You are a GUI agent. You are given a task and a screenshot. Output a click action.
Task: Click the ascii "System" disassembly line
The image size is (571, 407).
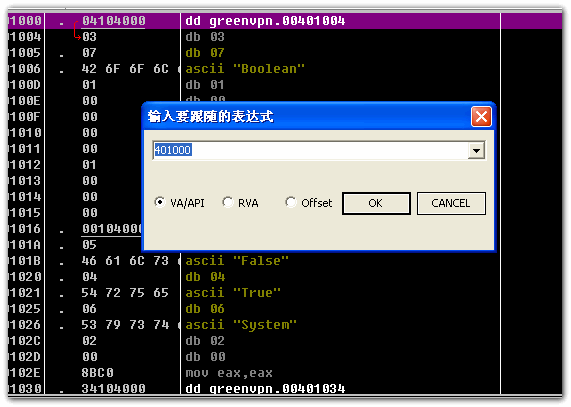tap(241, 325)
